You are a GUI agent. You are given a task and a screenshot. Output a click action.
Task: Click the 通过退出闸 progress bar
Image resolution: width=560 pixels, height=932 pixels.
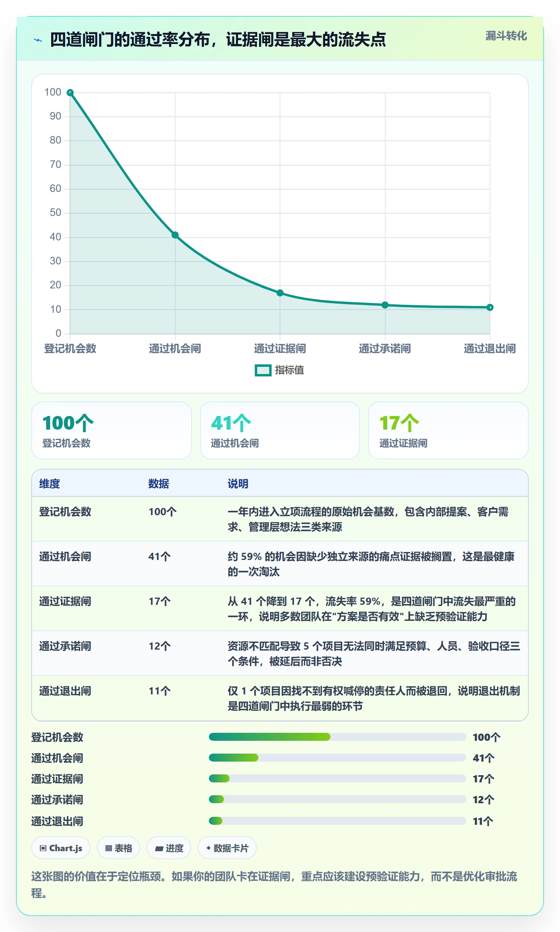pos(338,821)
